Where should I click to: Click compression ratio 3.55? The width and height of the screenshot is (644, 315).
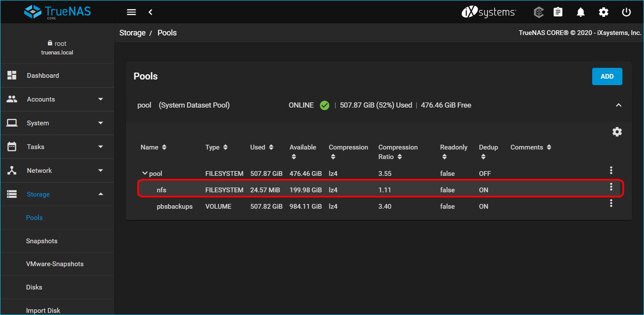click(x=385, y=174)
